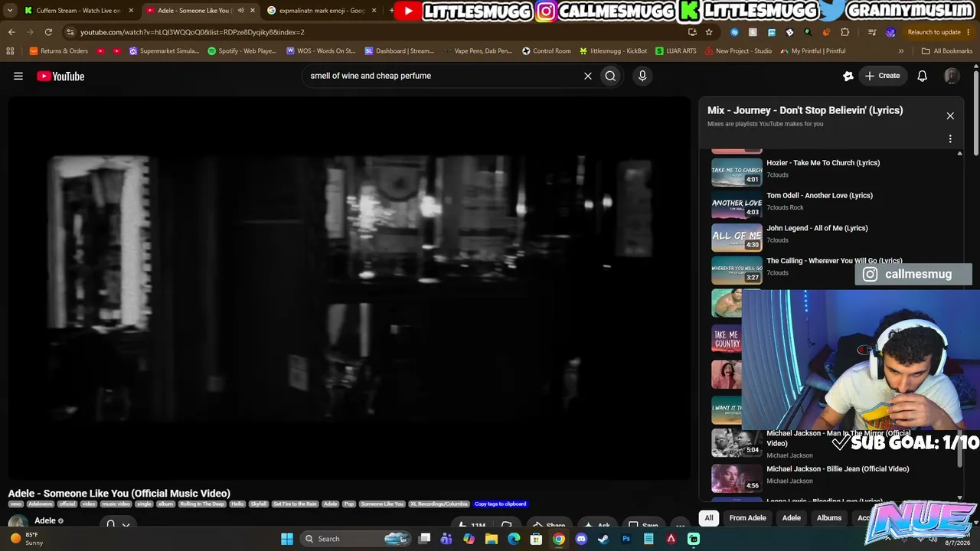Open the Another Love thumbnail

[737, 204]
